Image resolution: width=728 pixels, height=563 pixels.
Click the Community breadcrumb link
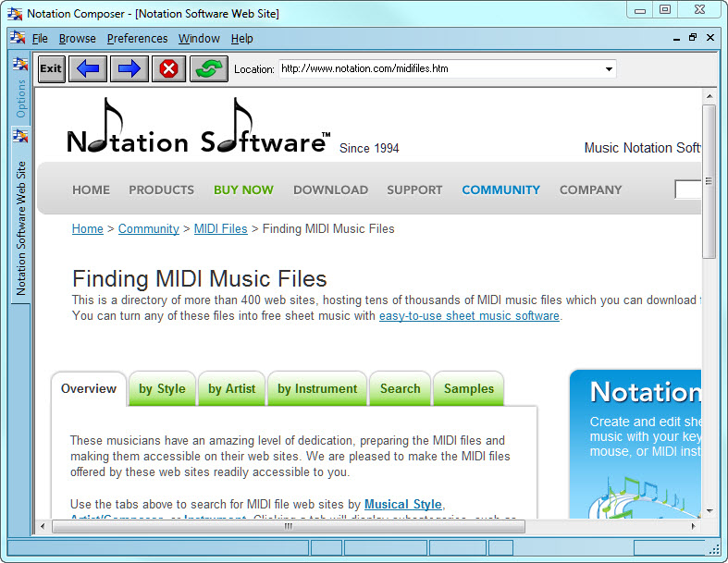[148, 228]
